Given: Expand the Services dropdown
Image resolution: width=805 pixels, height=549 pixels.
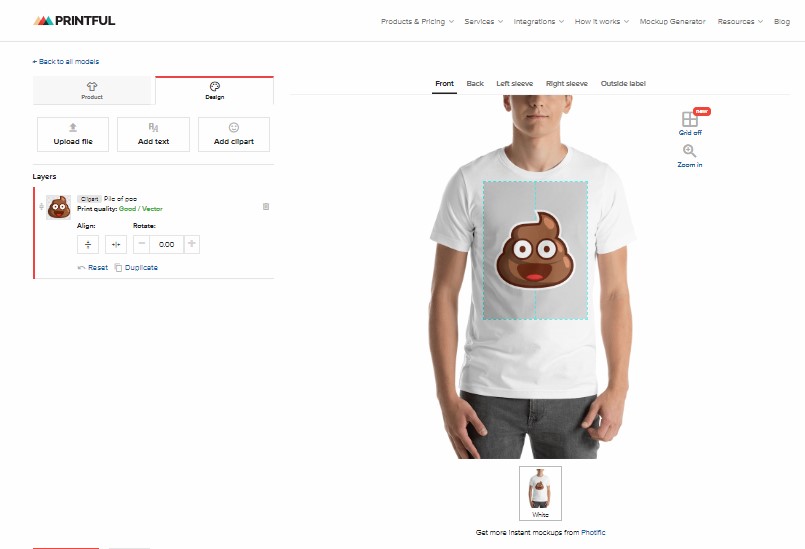Looking at the screenshot, I should pos(484,22).
